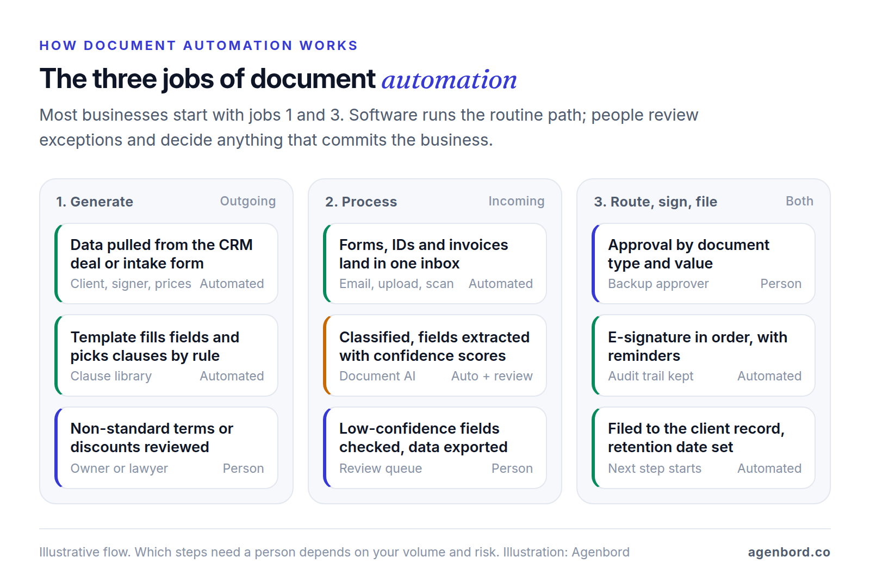Open the 'Classified, fields extracted' card
870x588 pixels.
pos(435,355)
